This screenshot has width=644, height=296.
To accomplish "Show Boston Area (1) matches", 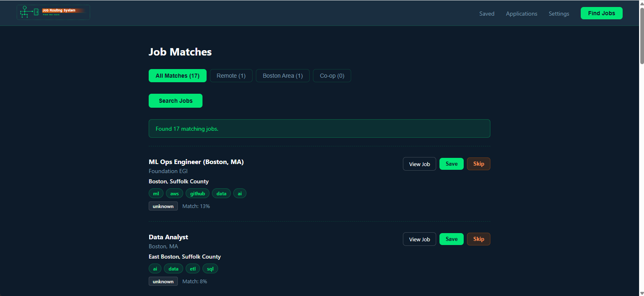I will click(x=283, y=76).
